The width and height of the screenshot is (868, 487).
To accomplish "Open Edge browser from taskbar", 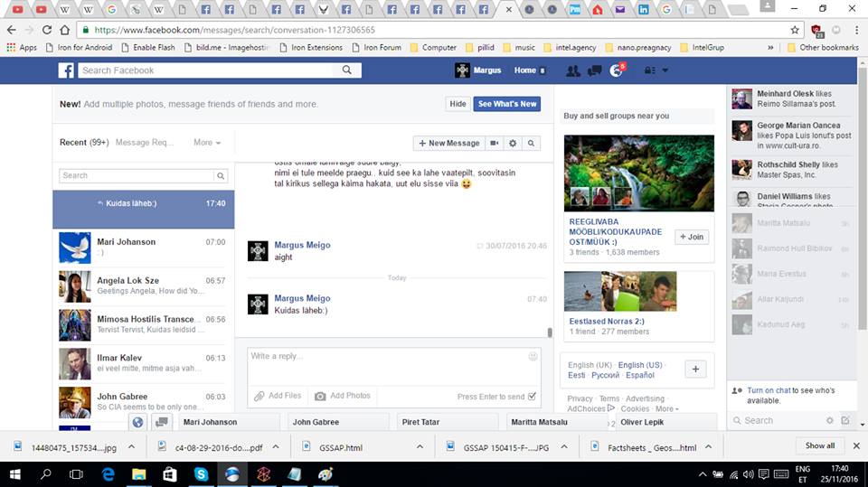I will point(108,474).
